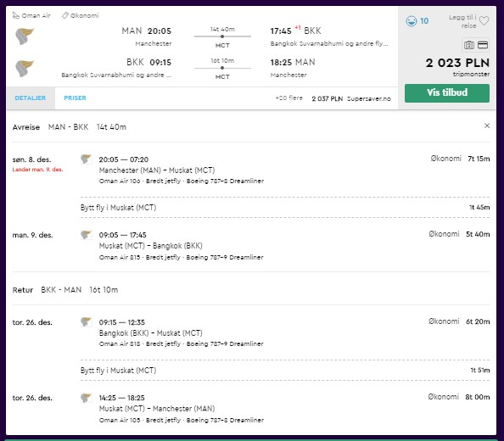The width and height of the screenshot is (504, 441).
Task: Click the Avreise MAN - BKK heading
Action: (69, 127)
